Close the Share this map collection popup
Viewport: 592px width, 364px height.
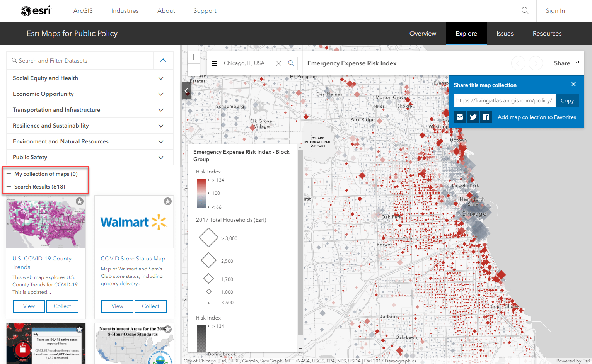click(573, 84)
